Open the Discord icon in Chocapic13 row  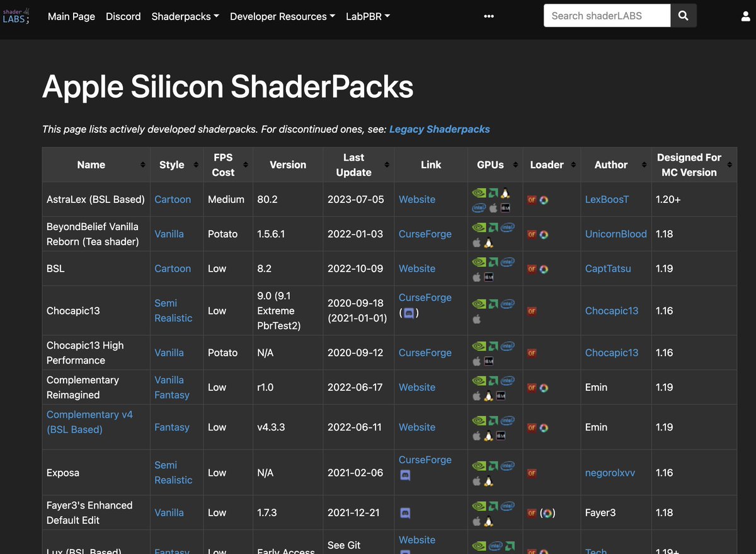(408, 313)
